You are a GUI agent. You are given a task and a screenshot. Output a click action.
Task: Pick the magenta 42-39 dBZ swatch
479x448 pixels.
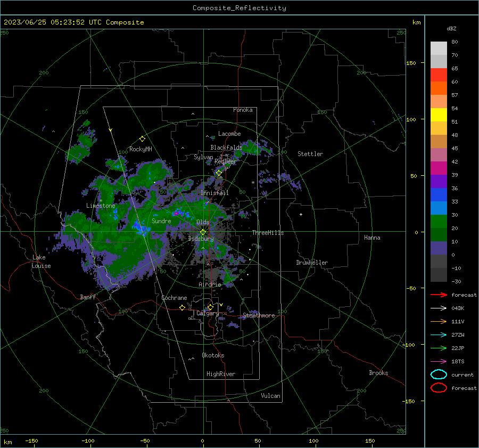[439, 168]
